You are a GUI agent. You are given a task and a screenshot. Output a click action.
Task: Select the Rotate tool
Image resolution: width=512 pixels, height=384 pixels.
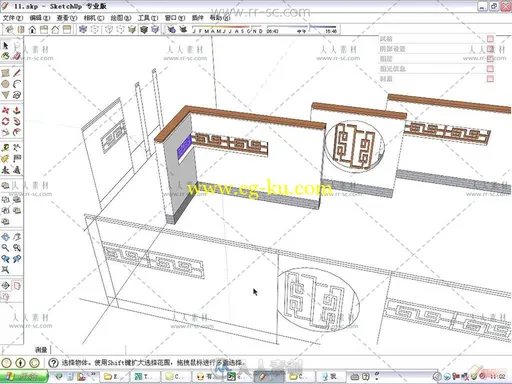(5, 121)
